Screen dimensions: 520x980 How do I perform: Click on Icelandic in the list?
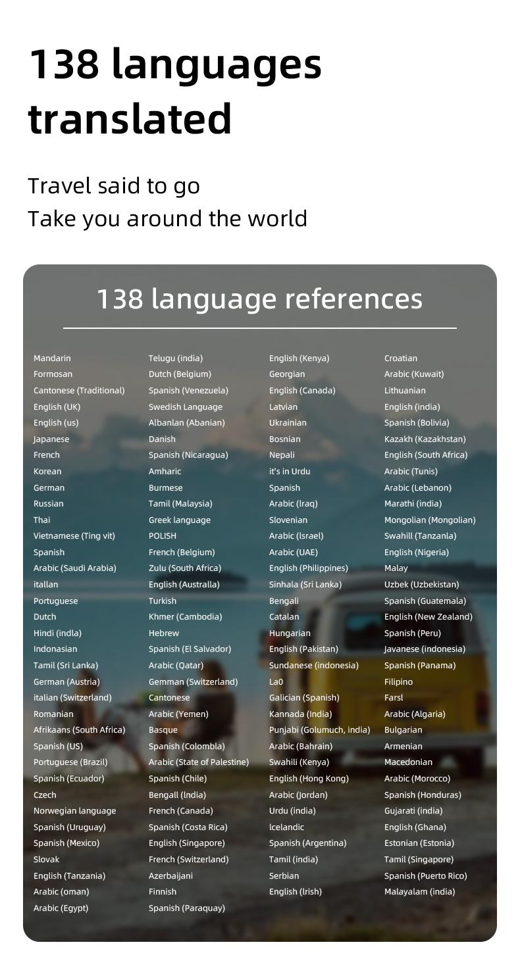[286, 827]
